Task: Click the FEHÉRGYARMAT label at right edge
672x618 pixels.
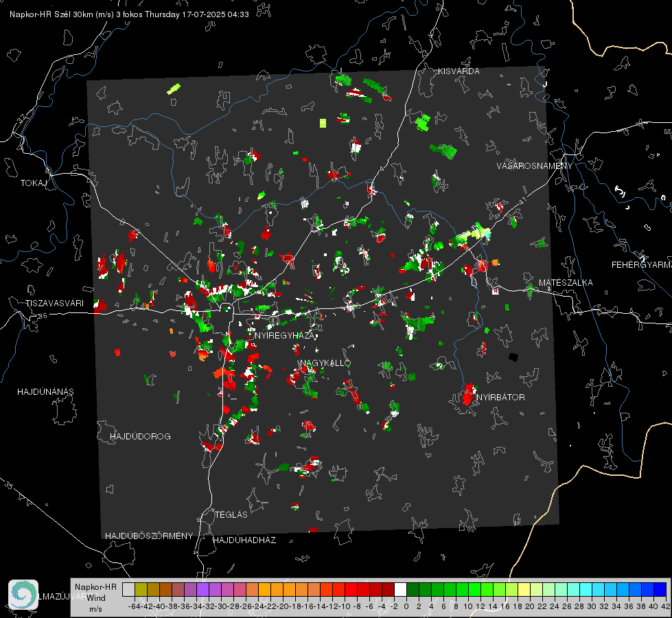Action: coord(642,265)
